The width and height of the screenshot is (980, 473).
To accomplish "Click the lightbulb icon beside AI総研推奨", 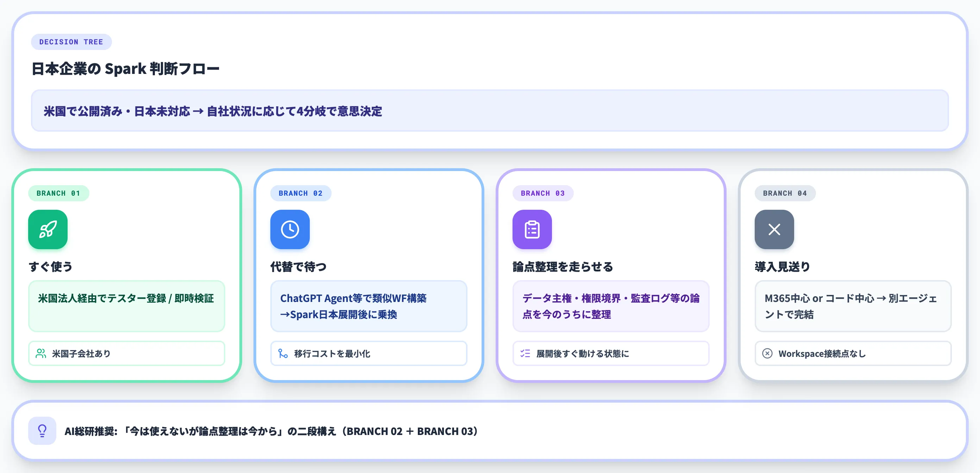I will pyautogui.click(x=42, y=431).
